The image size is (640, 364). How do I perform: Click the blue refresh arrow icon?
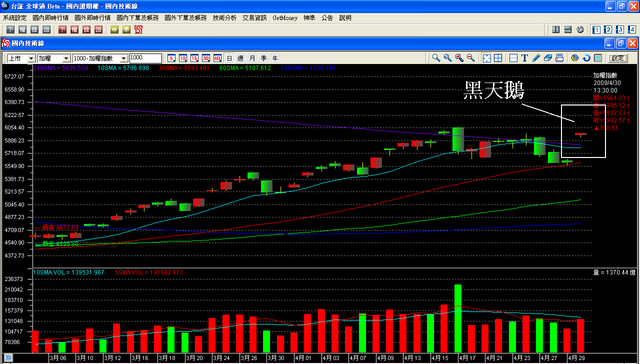(x=587, y=58)
